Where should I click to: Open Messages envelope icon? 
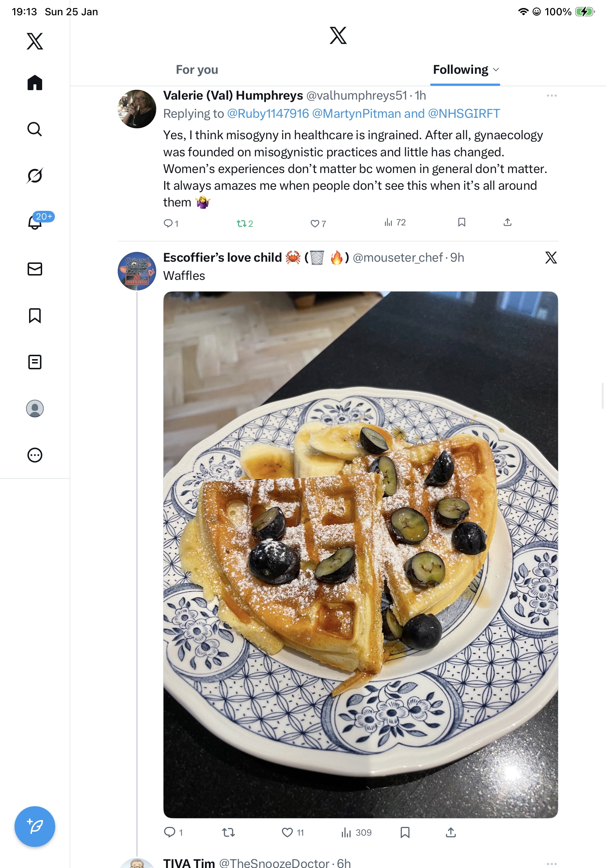pyautogui.click(x=35, y=269)
